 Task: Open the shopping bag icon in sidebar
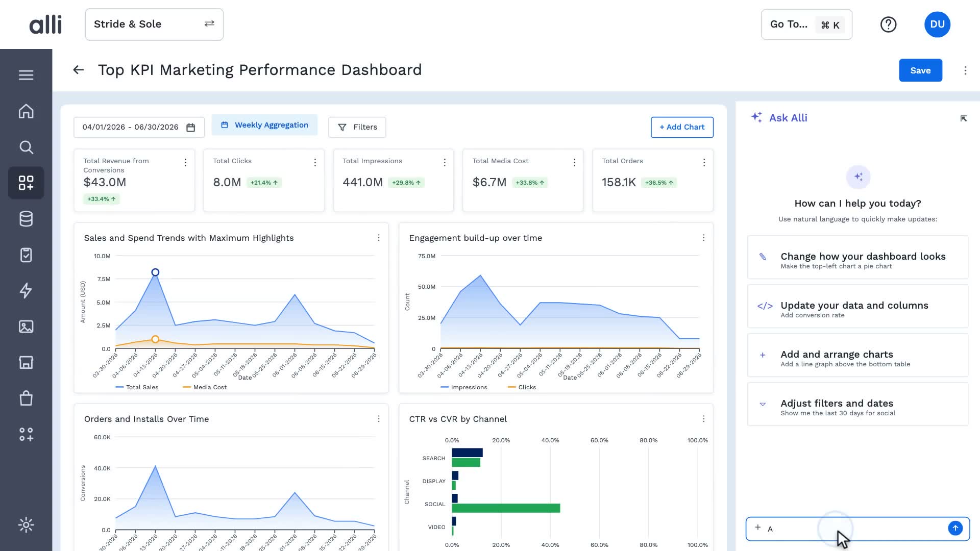pyautogui.click(x=26, y=398)
